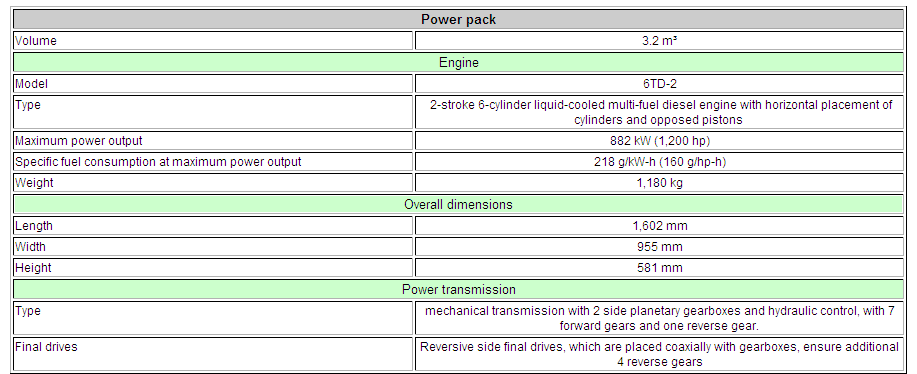Click the mechanical transmission type description
Viewport: 917px width, 374px height.
pos(660,318)
